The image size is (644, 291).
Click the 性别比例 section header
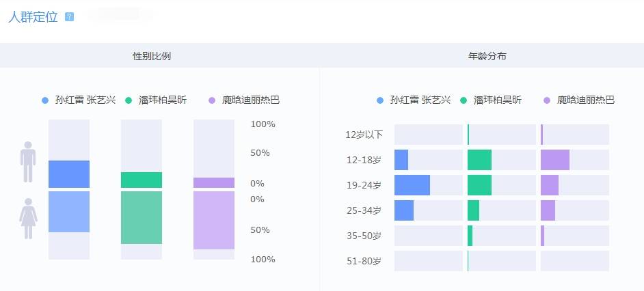click(152, 56)
